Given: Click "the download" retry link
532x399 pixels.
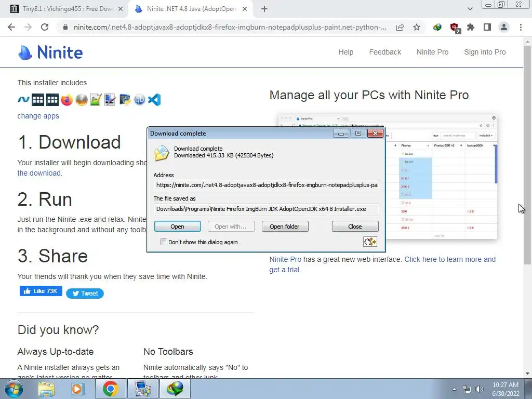Looking at the screenshot, I should [x=39, y=173].
